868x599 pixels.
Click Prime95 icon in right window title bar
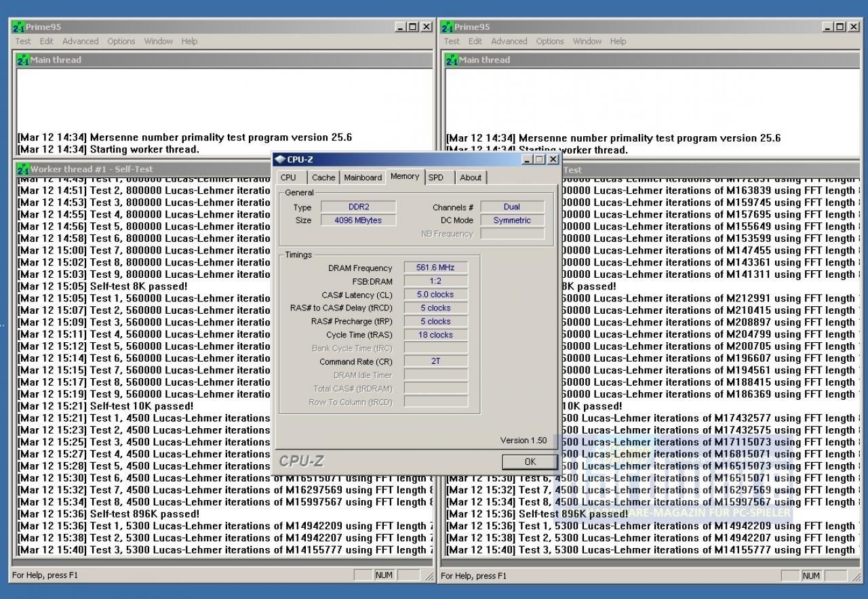tap(447, 27)
